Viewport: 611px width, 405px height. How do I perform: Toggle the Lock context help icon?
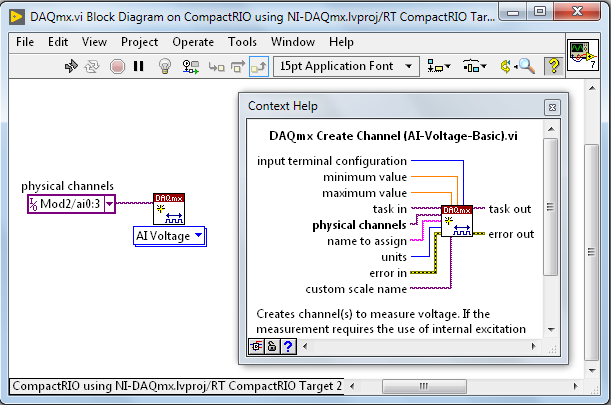[272, 346]
